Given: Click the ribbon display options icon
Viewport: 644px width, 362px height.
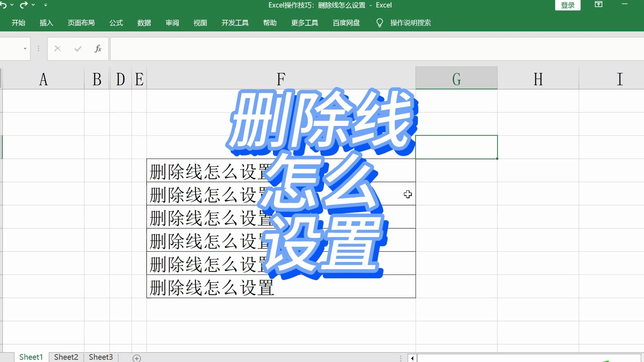Looking at the screenshot, I should click(598, 5).
